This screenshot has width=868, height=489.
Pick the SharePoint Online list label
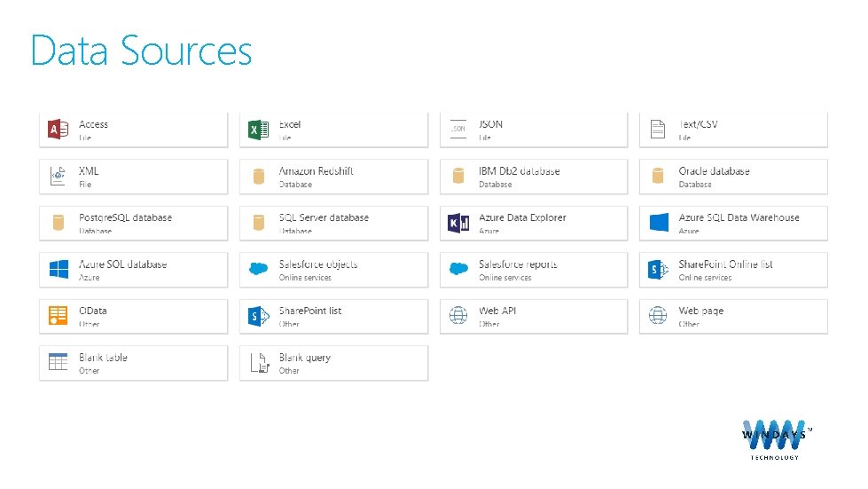(726, 264)
